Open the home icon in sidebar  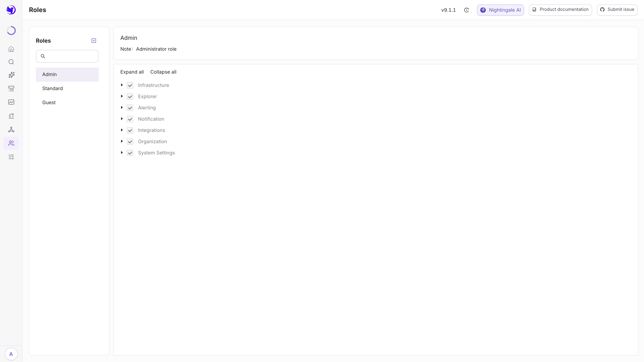(x=11, y=49)
